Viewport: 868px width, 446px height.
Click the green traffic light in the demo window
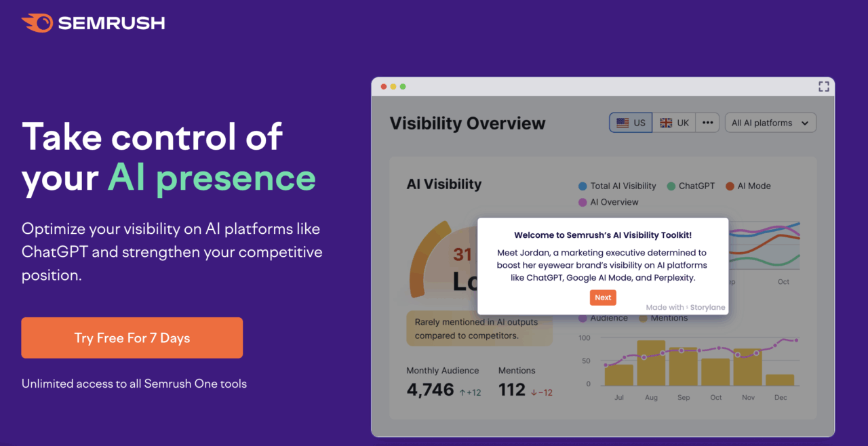(403, 86)
